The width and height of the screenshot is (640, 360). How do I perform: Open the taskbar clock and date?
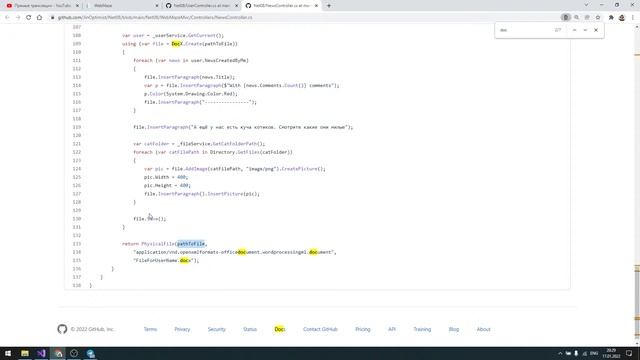point(611,353)
